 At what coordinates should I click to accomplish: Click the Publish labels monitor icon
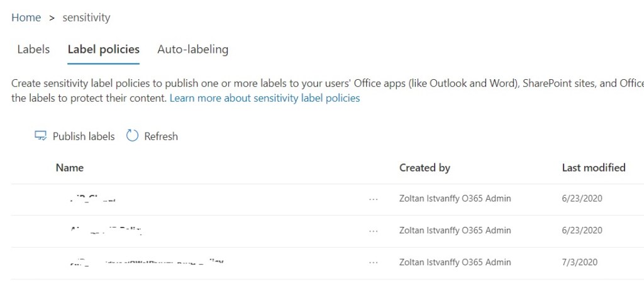[x=41, y=136]
